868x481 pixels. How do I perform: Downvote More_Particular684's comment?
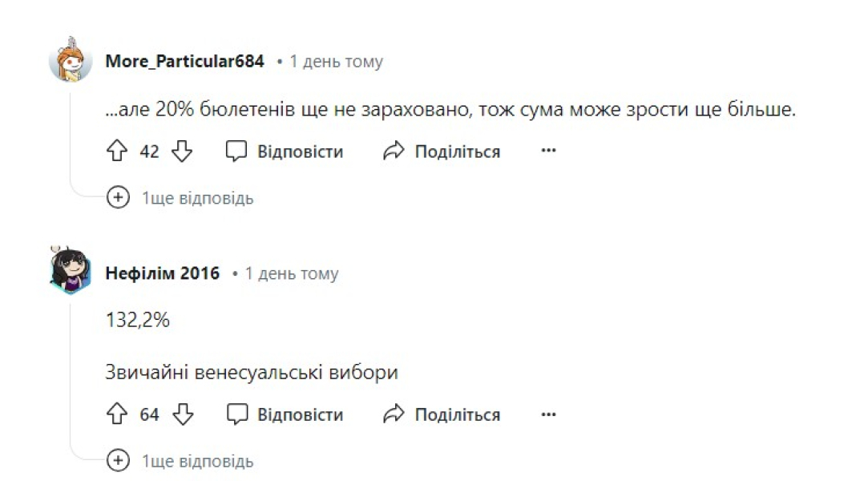181,151
